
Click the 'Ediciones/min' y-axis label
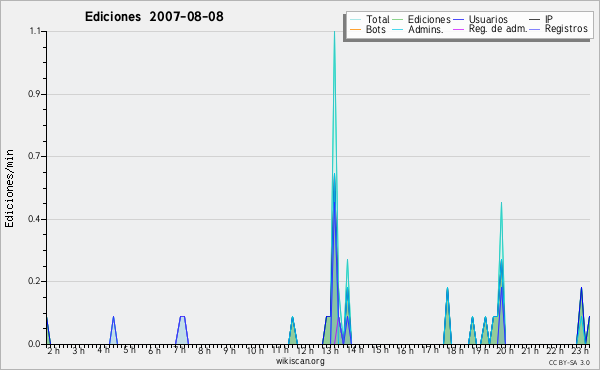[9, 188]
